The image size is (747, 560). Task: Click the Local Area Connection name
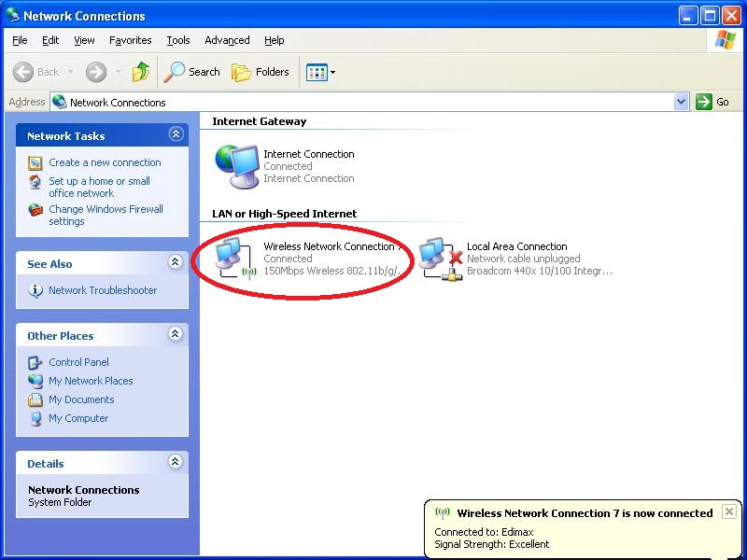(x=517, y=246)
